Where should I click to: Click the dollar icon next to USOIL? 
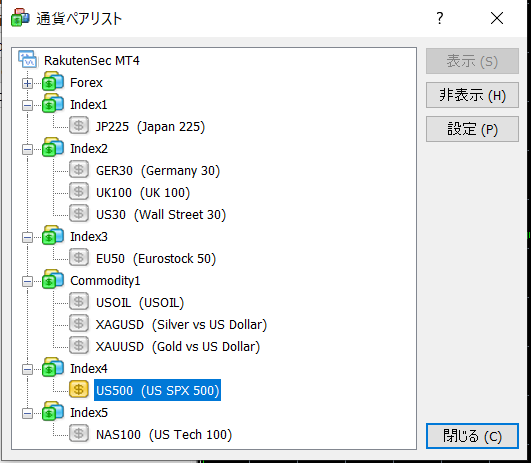[79, 302]
